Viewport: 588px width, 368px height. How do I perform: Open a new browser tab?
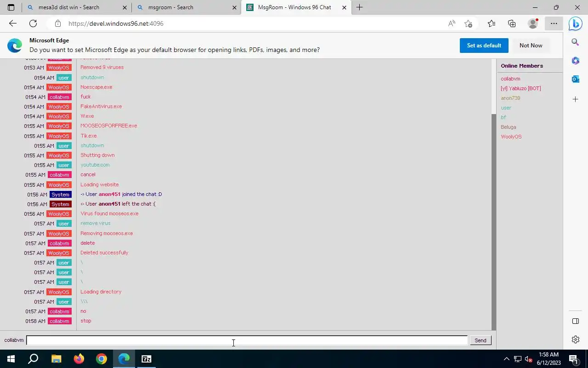click(x=359, y=7)
